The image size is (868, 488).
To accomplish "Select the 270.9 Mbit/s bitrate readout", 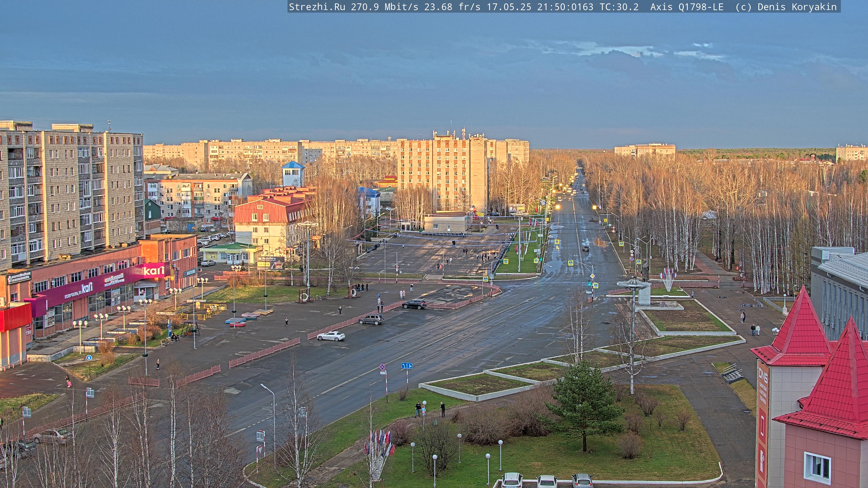I will tap(384, 7).
